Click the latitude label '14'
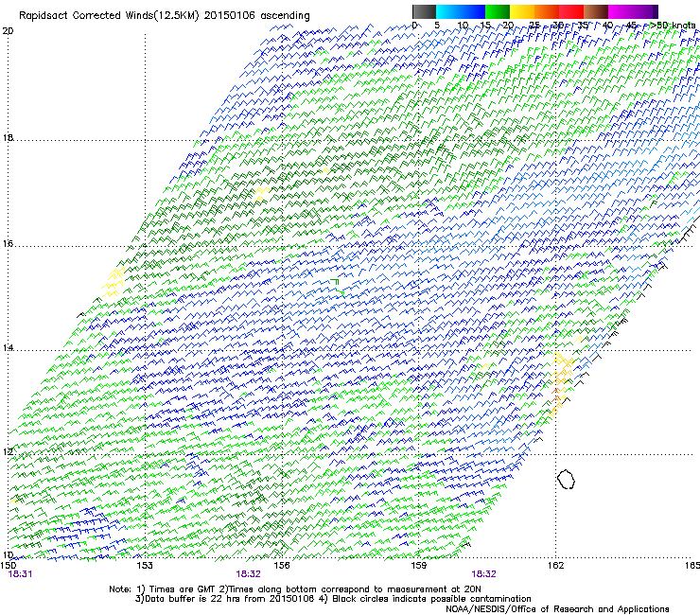 [8, 348]
